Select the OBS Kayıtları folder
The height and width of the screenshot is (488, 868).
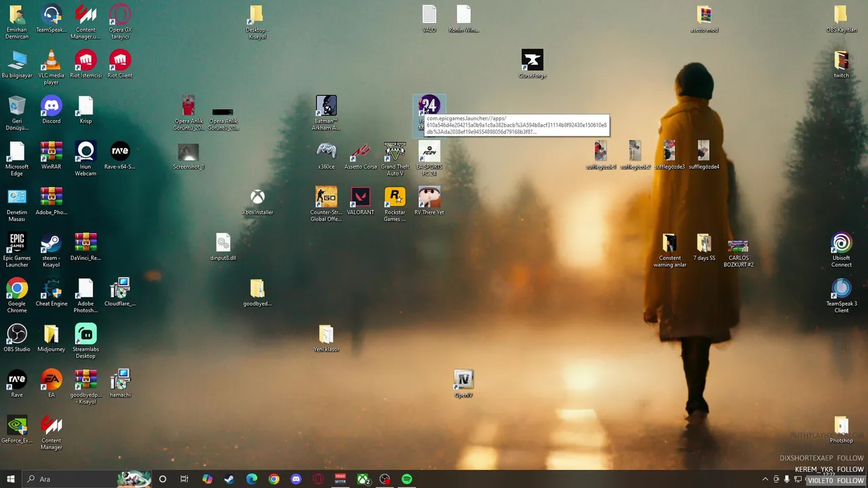pos(842,19)
